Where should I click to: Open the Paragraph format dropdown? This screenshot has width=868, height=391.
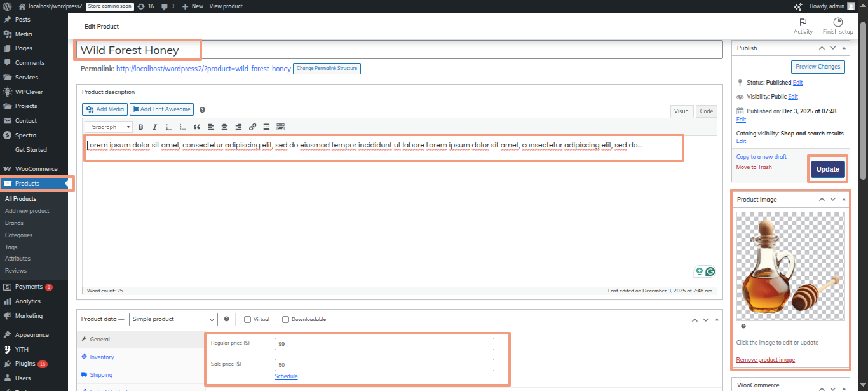click(x=109, y=127)
